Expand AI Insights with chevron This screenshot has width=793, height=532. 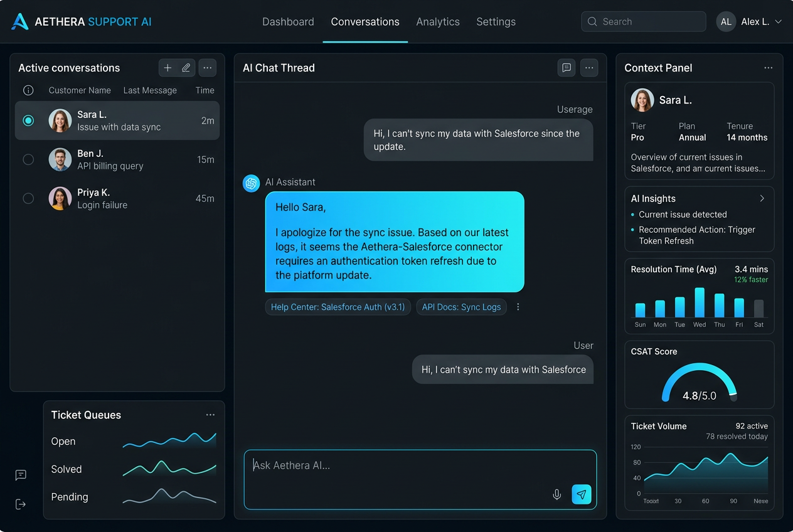762,198
